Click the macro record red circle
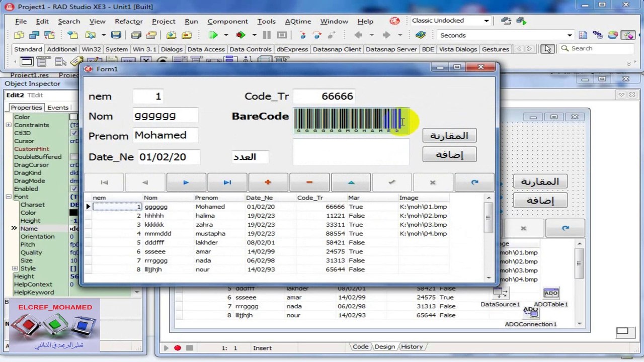This screenshot has height=362, width=644. (178, 348)
